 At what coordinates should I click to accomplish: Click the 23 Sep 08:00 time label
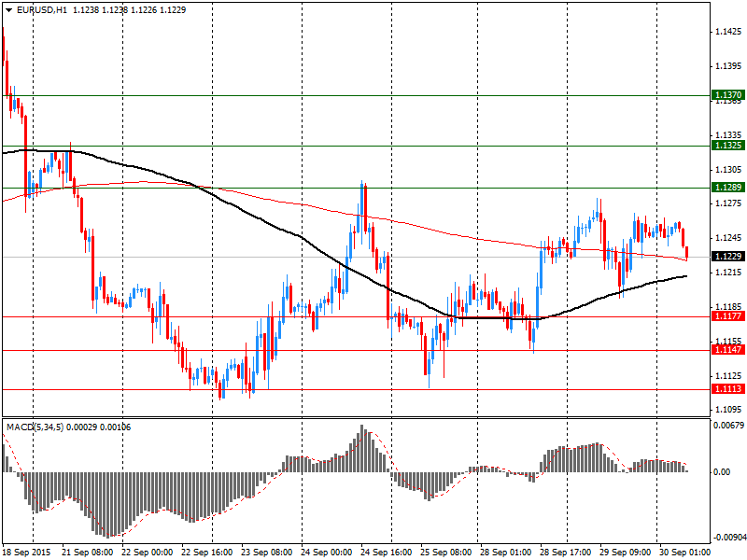point(267,553)
